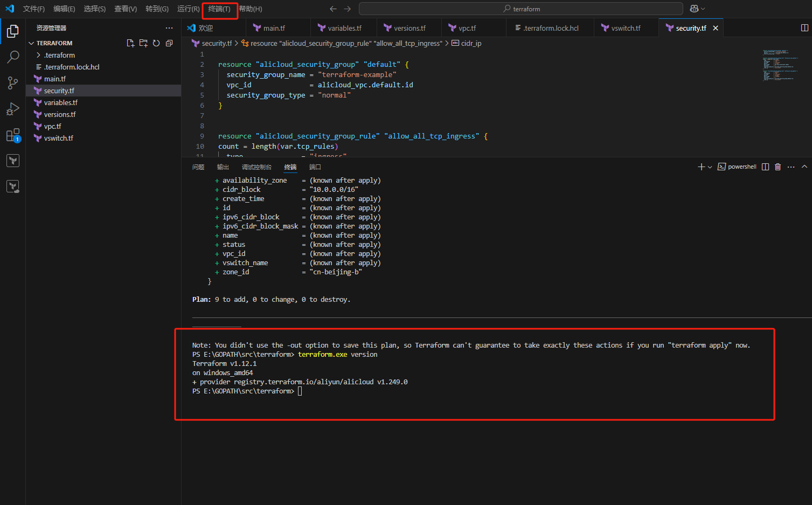Open the Run and Debug view
The width and height of the screenshot is (812, 505).
[x=13, y=109]
